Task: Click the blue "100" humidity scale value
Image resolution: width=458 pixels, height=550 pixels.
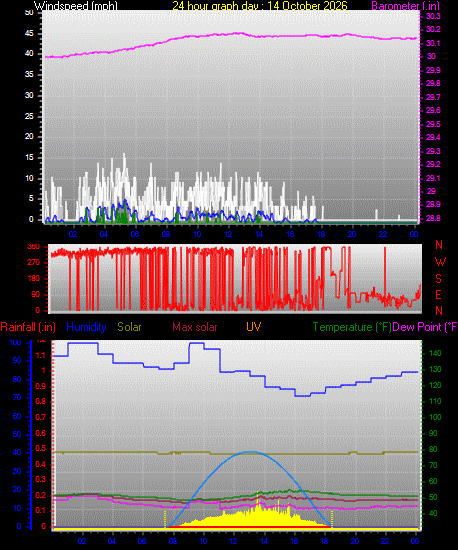Action: (x=15, y=342)
